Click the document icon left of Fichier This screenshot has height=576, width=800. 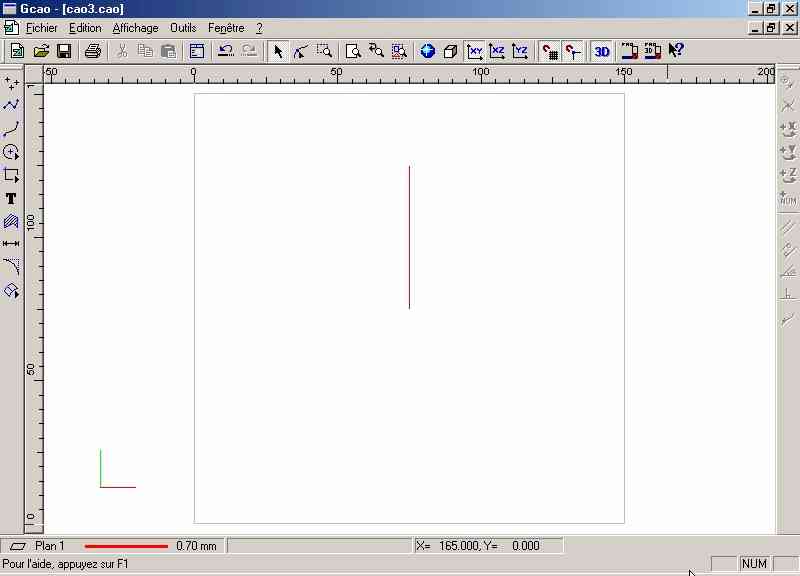pyautogui.click(x=11, y=28)
